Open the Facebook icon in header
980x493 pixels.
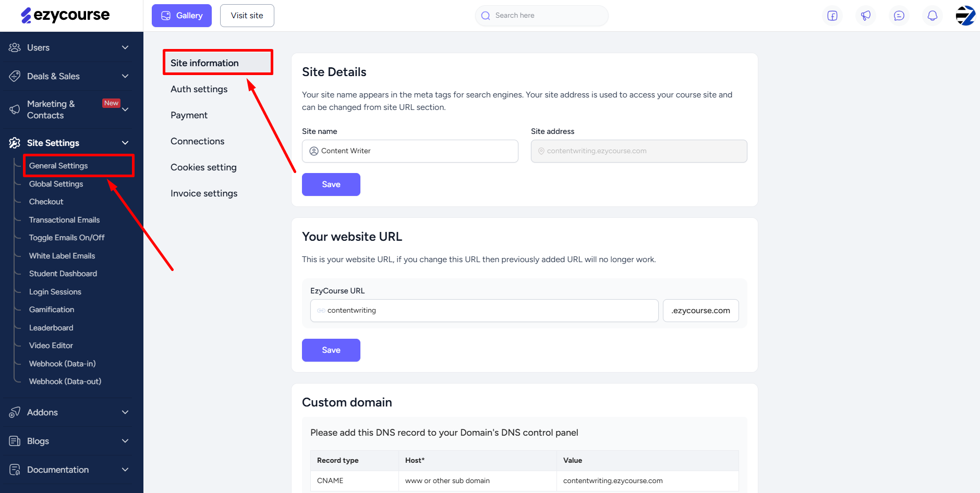[x=832, y=16]
